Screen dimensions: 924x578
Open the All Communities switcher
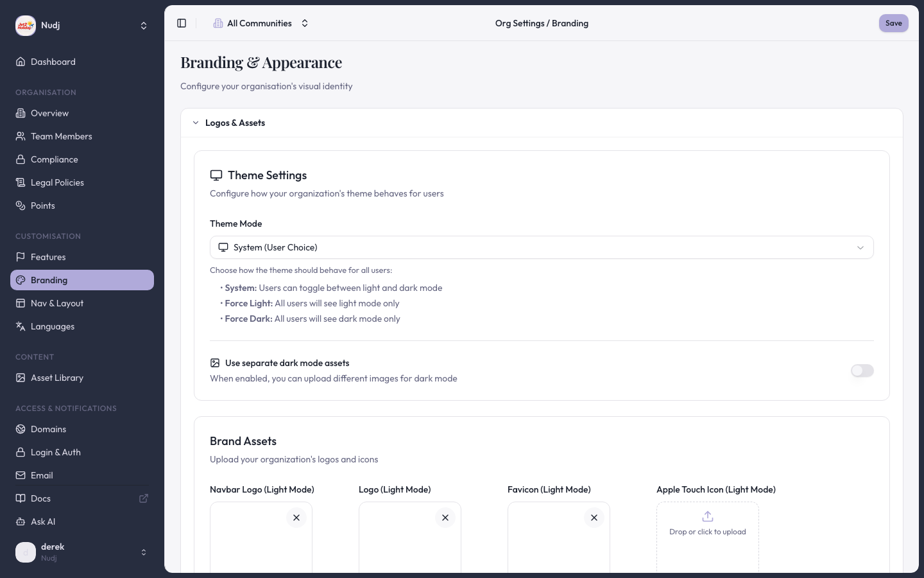pyautogui.click(x=261, y=23)
